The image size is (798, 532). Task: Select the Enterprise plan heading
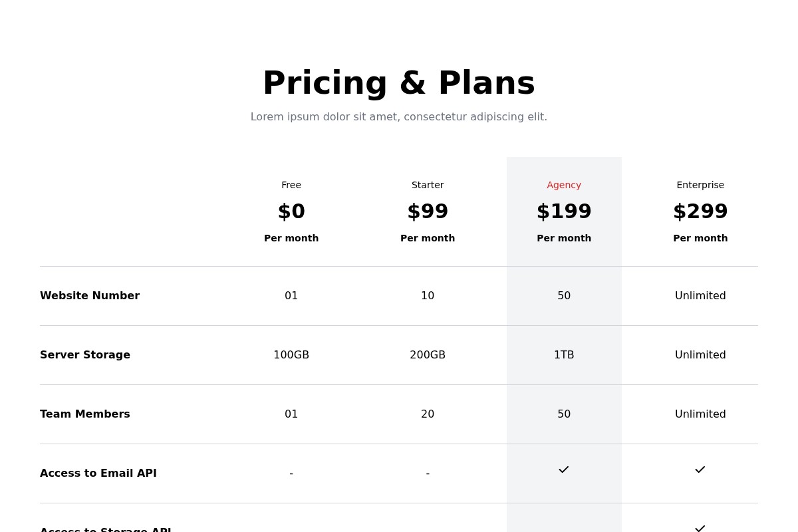[x=700, y=185]
